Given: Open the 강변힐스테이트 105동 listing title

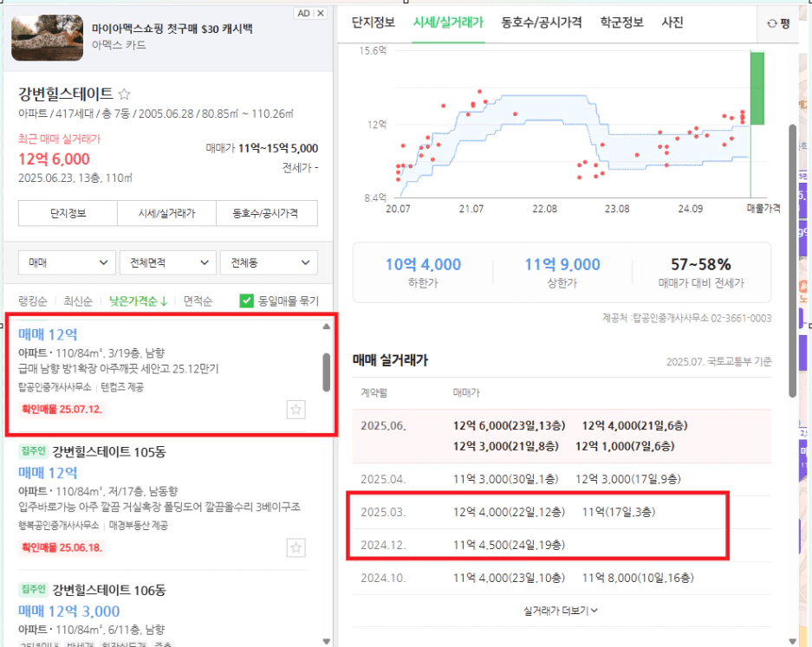Looking at the screenshot, I should coord(109,452).
